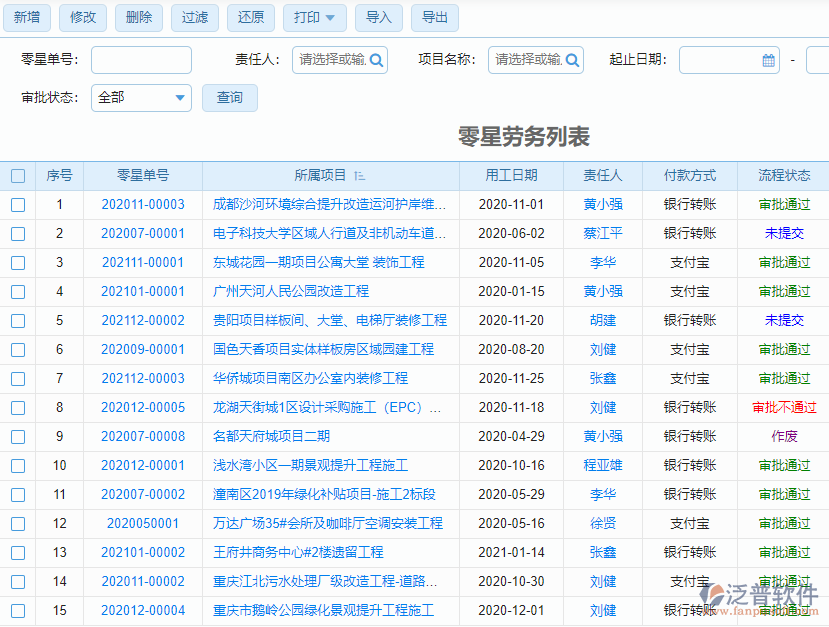This screenshot has height=627, width=829.
Task: Click search icon in 责任人 field
Action: click(376, 60)
